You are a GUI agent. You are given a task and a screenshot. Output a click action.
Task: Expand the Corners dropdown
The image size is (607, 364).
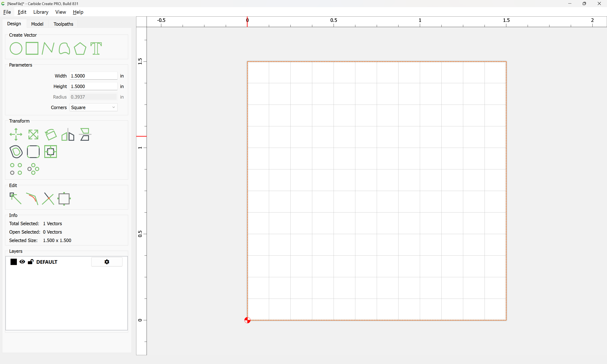93,107
